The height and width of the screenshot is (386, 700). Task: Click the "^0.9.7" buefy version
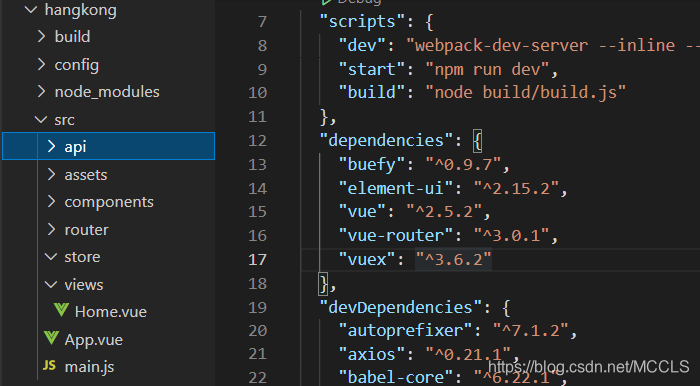click(463, 165)
